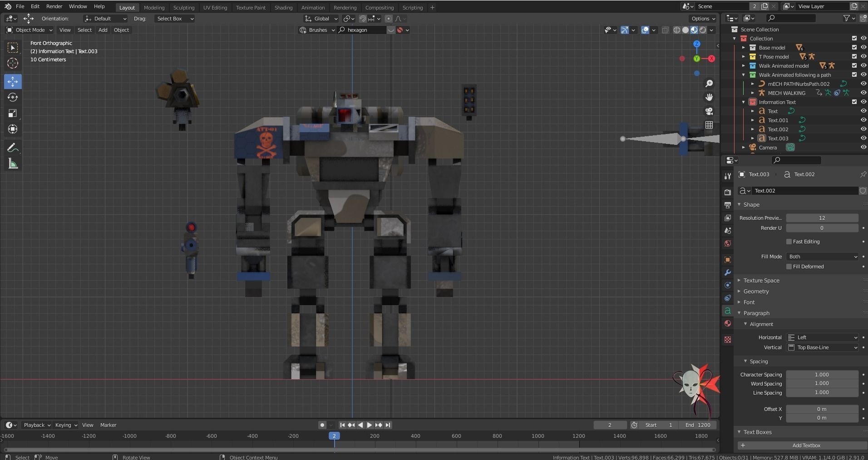Viewport: 868px width, 460px height.
Task: Select the Move tool in the toolbar
Action: tap(13, 81)
